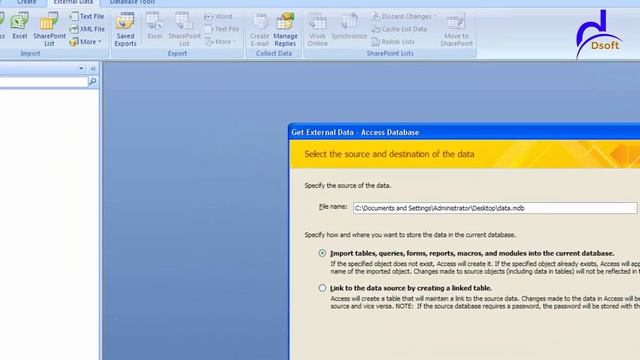This screenshot has width=640, height=360.
Task: Click Discard Changes
Action: [404, 16]
